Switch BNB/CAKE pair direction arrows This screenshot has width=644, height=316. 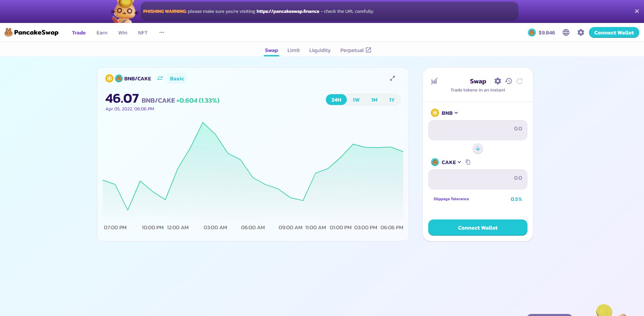click(160, 78)
